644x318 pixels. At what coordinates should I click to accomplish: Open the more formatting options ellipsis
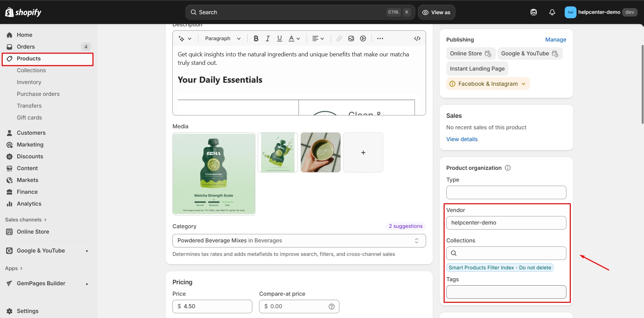point(380,38)
